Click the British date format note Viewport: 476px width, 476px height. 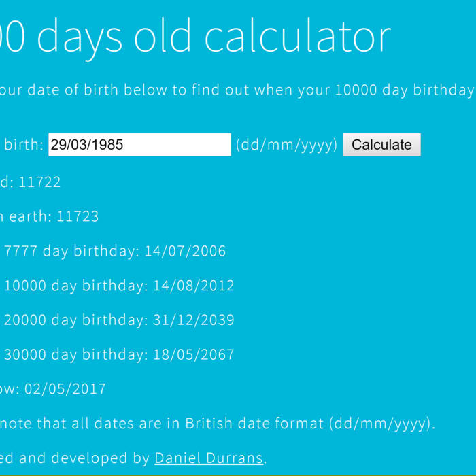(218, 424)
